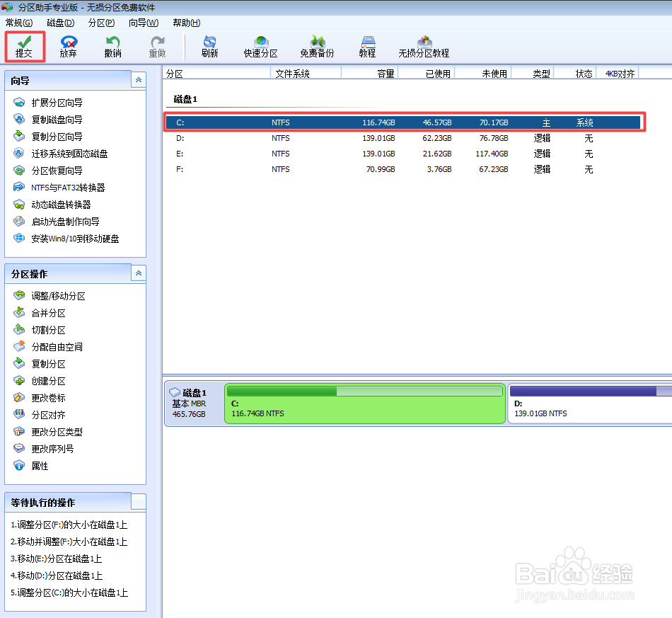Open the 帮助(H) menu
This screenshot has height=618, width=672.
click(187, 23)
